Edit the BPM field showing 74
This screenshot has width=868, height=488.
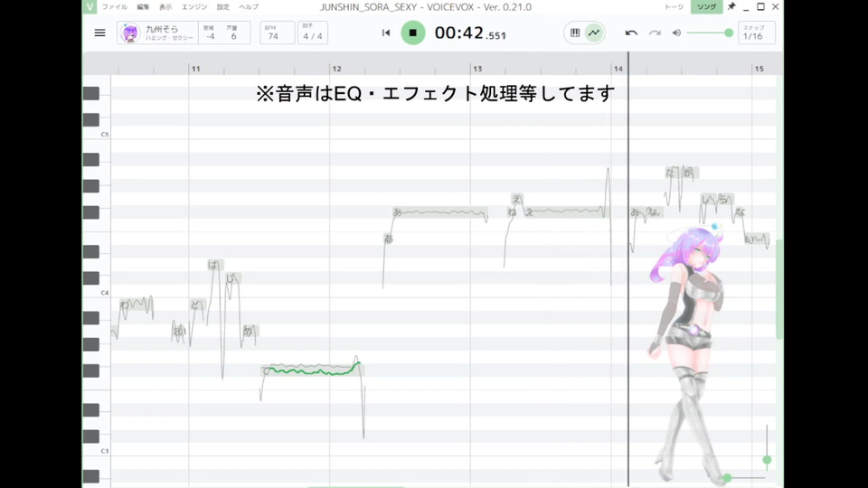[278, 33]
